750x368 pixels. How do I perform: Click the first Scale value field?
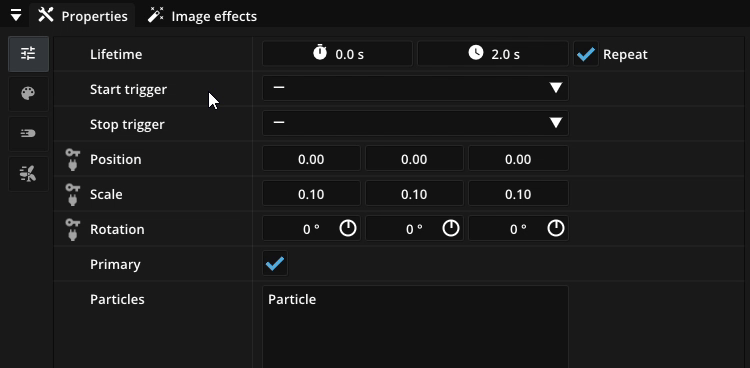pyautogui.click(x=311, y=194)
